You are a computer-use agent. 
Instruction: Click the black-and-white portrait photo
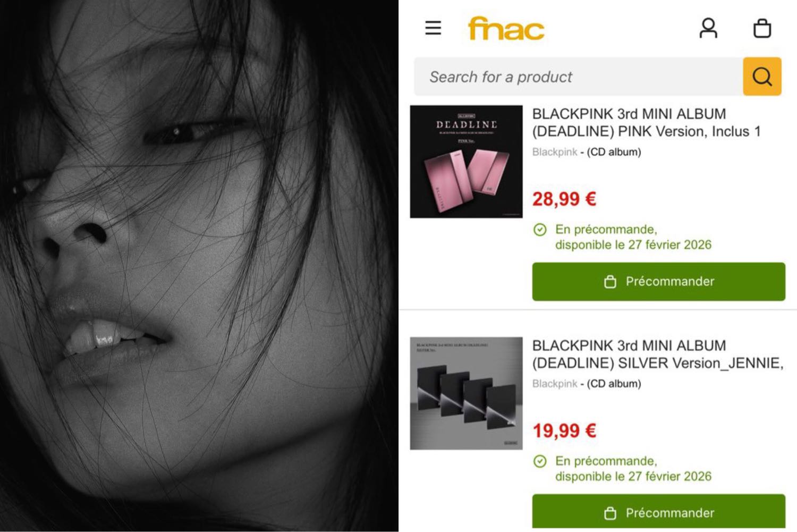click(199, 266)
